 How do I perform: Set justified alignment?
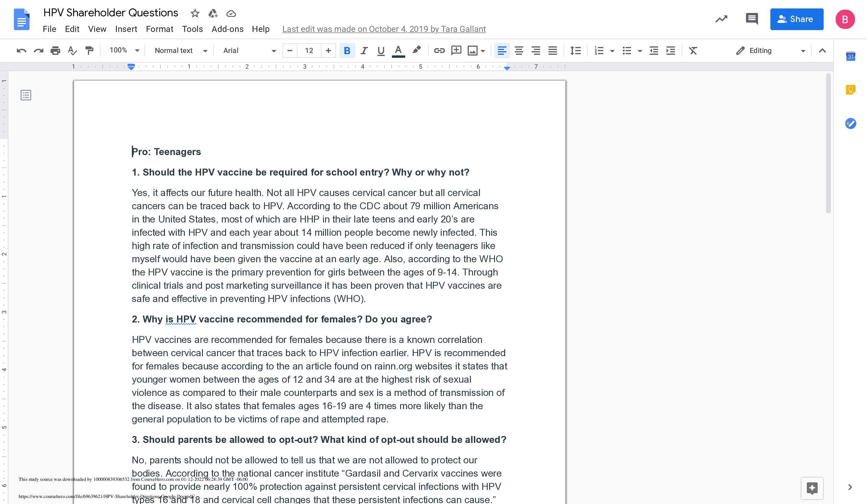pyautogui.click(x=552, y=51)
